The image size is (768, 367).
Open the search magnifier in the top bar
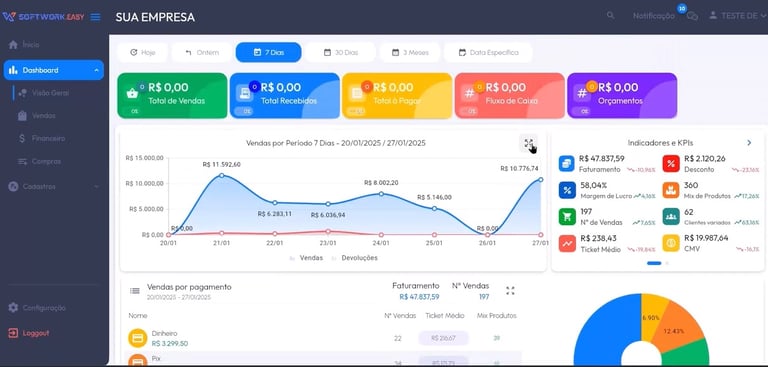[x=610, y=16]
